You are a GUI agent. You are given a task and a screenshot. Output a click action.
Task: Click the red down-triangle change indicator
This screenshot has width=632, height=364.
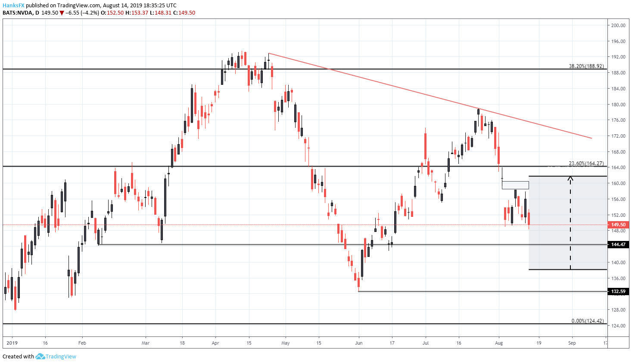[x=62, y=13]
